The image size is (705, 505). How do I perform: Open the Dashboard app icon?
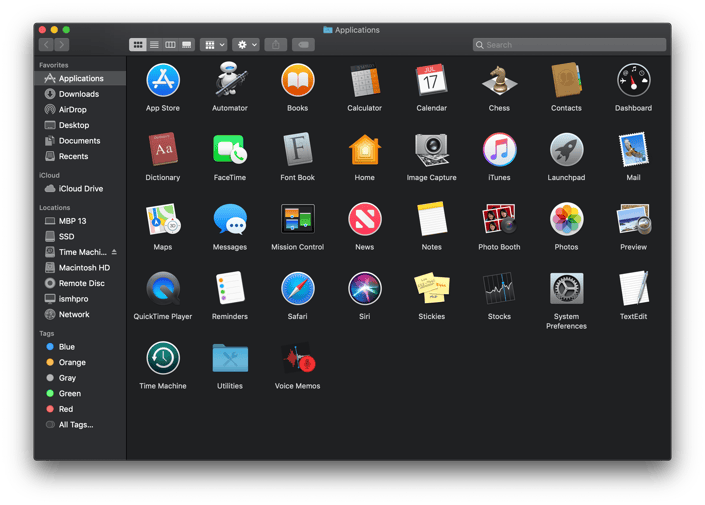(633, 80)
